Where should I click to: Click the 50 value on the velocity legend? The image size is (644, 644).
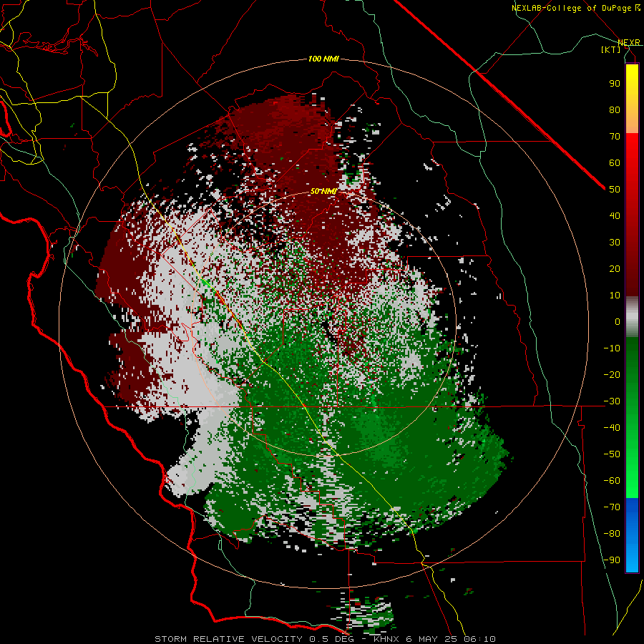(615, 190)
